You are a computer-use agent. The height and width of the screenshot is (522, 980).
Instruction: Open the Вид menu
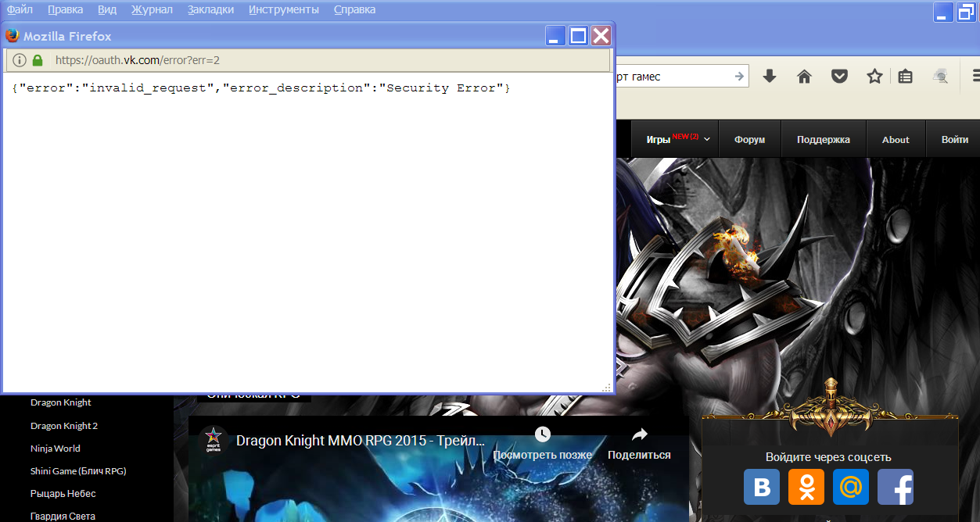[107, 10]
